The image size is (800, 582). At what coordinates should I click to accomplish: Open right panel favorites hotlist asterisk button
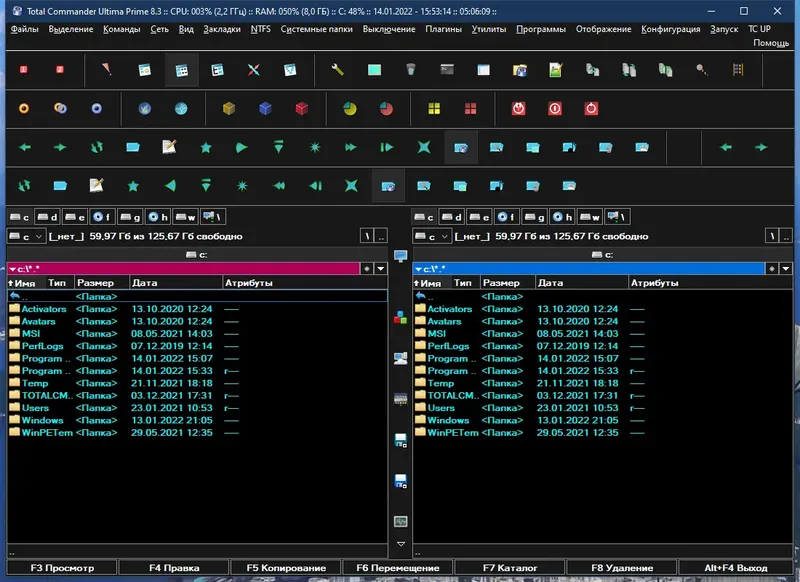pos(771,269)
